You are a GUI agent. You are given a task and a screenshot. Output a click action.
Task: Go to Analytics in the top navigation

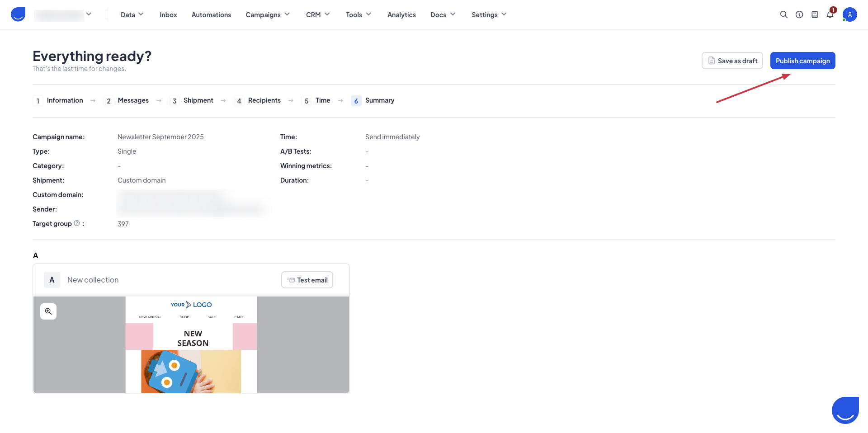[x=401, y=14]
